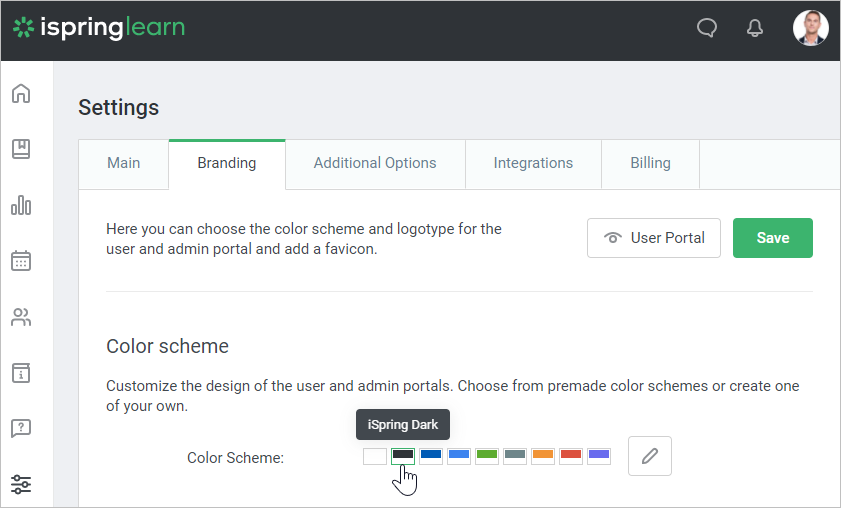Open the chat messages icon in header

click(x=707, y=27)
